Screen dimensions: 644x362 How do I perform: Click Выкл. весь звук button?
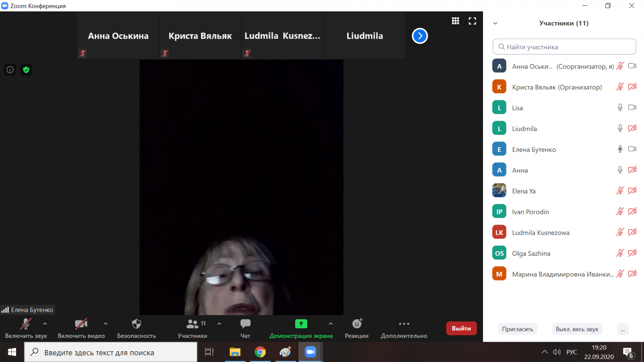coord(577,329)
